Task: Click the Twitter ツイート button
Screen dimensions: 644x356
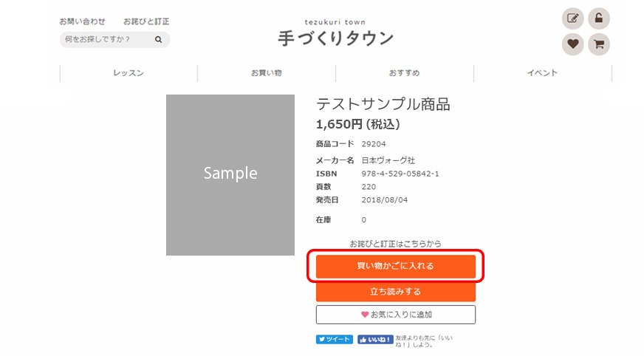Action: [x=335, y=340]
